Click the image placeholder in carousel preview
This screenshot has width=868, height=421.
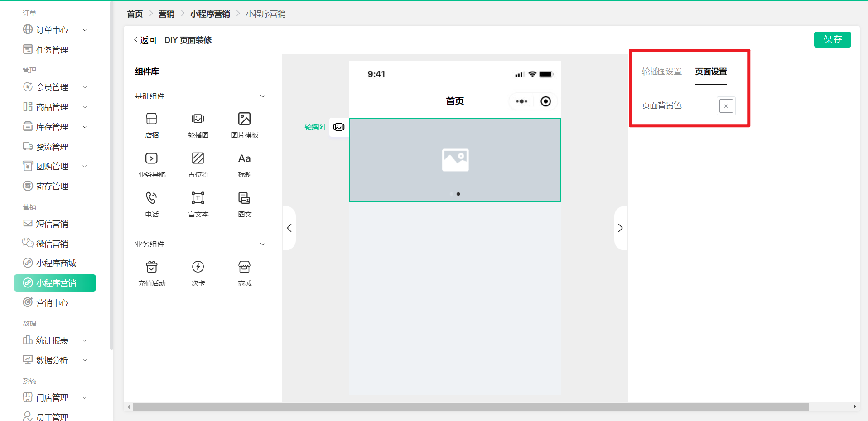point(455,160)
